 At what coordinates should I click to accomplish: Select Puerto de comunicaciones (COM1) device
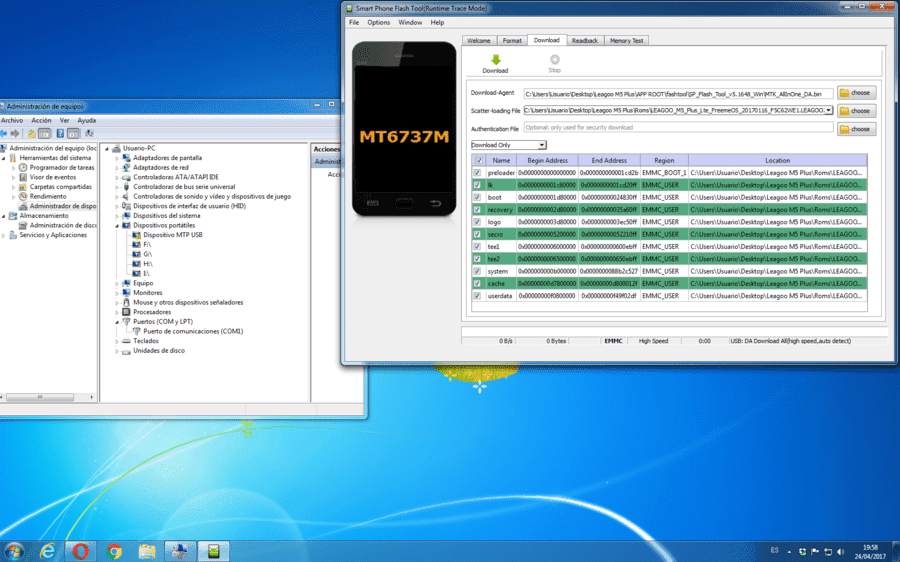(x=193, y=331)
